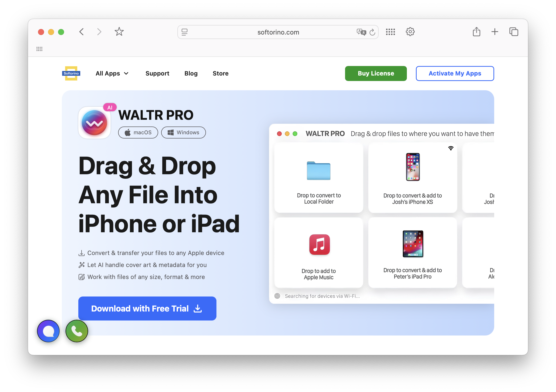Click 'Convert & transfer your files to any Apple device'
Screen dimensions: 556x392
coord(156,253)
